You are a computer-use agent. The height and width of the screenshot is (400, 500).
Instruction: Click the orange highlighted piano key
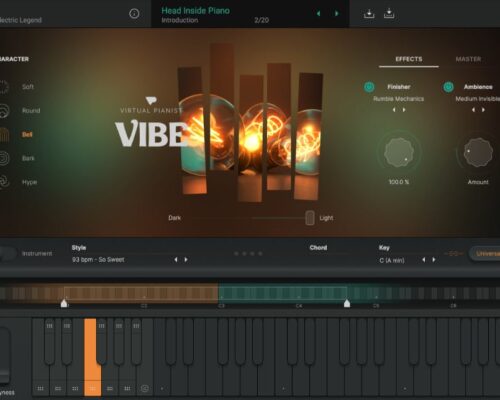[92, 357]
